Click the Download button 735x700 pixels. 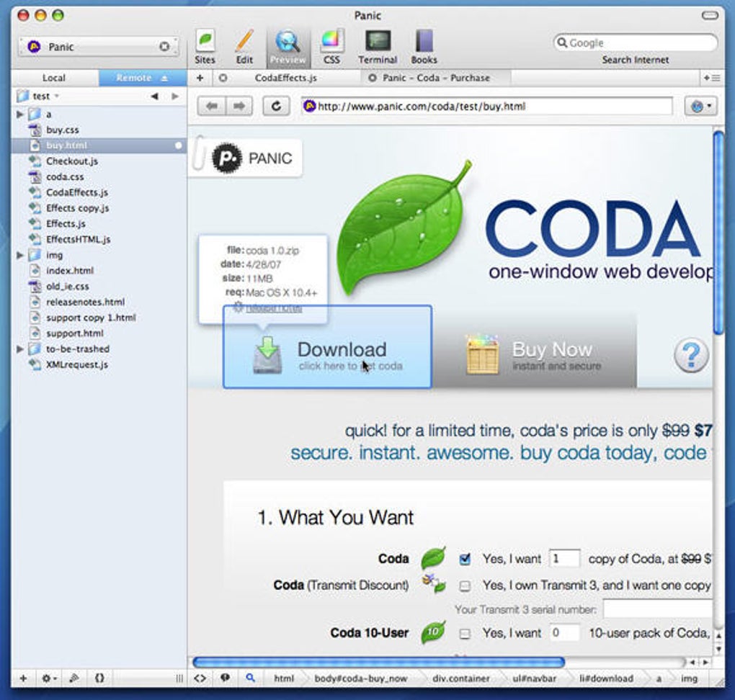(327, 346)
